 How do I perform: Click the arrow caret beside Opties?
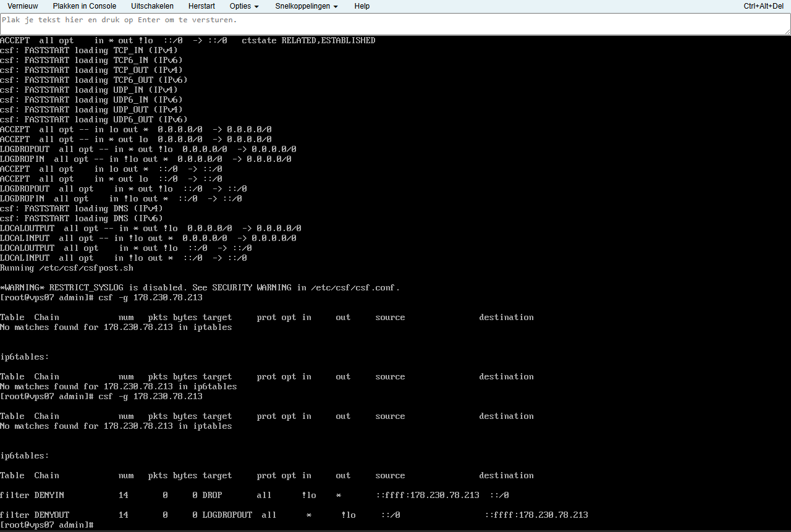[x=256, y=7]
